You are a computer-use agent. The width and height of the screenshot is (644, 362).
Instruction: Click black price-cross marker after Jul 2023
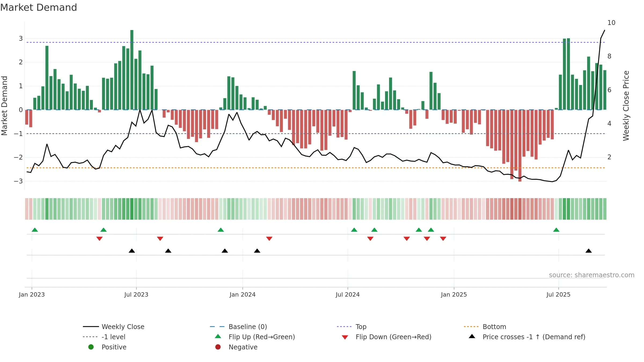tap(168, 251)
